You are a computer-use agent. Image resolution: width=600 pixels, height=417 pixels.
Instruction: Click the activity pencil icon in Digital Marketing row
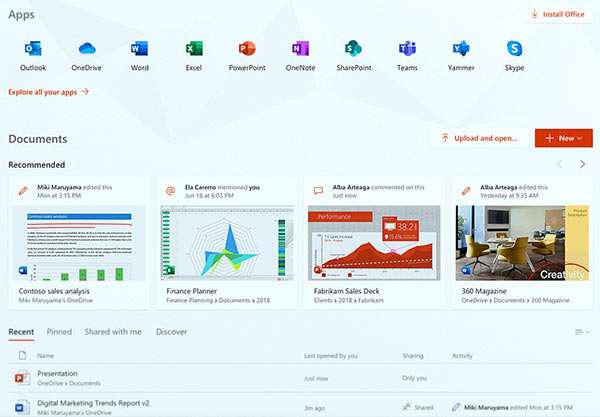tap(456, 407)
